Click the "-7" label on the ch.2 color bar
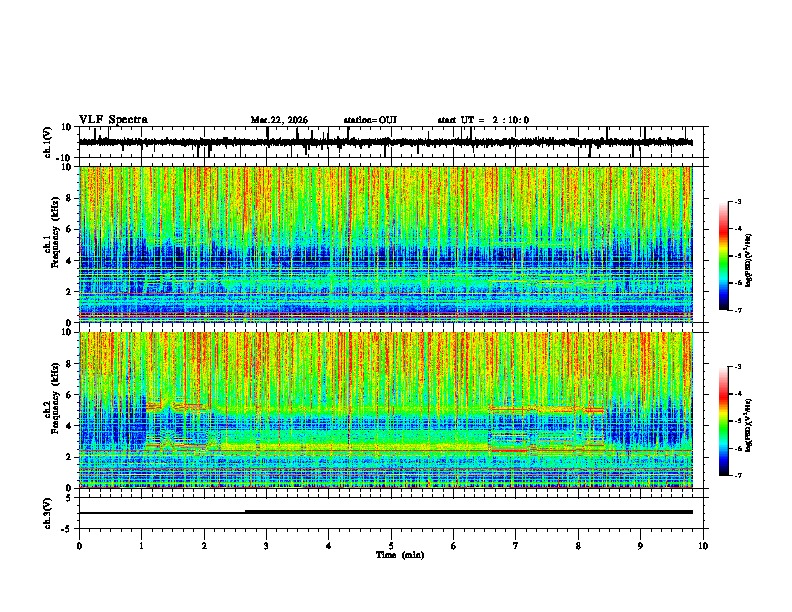Viewport: 792px width, 612px height. click(737, 475)
